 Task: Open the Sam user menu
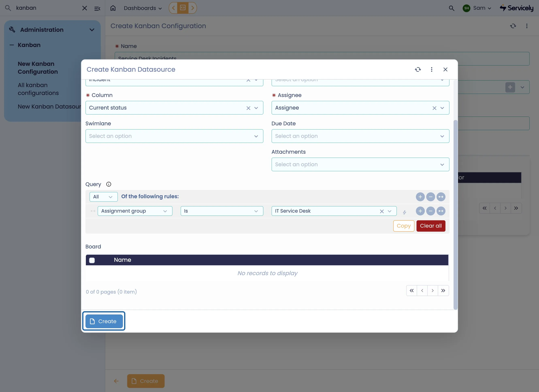[x=482, y=8]
